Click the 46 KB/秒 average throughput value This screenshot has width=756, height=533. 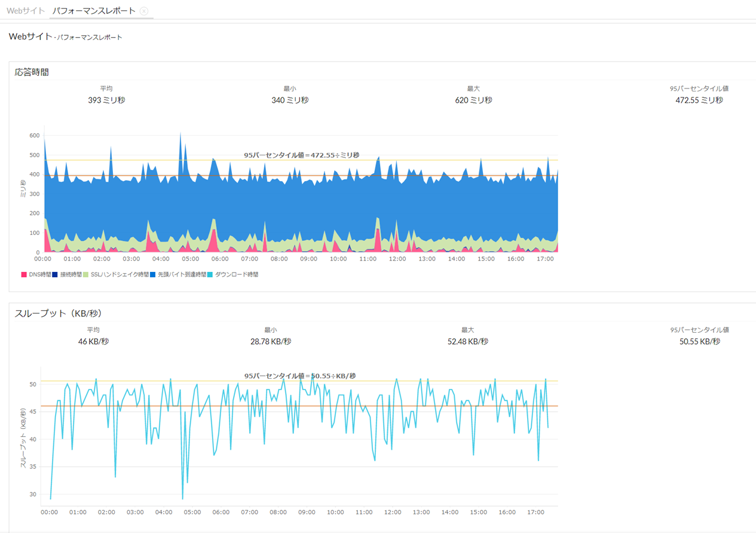(x=93, y=342)
